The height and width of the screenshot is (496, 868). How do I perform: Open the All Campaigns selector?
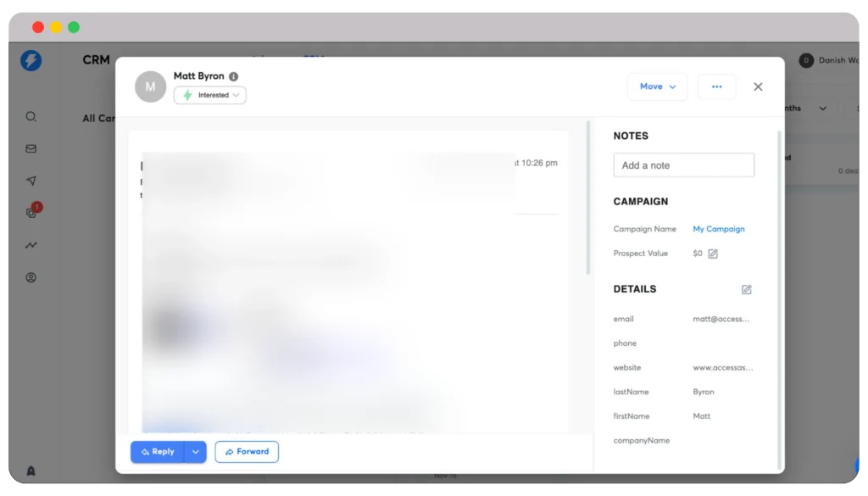click(98, 119)
